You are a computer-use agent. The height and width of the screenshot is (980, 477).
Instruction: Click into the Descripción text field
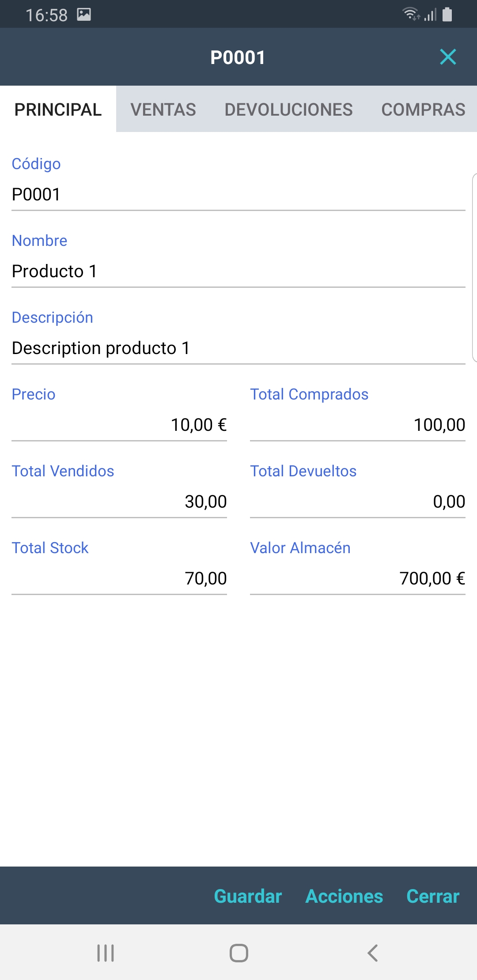tap(238, 348)
